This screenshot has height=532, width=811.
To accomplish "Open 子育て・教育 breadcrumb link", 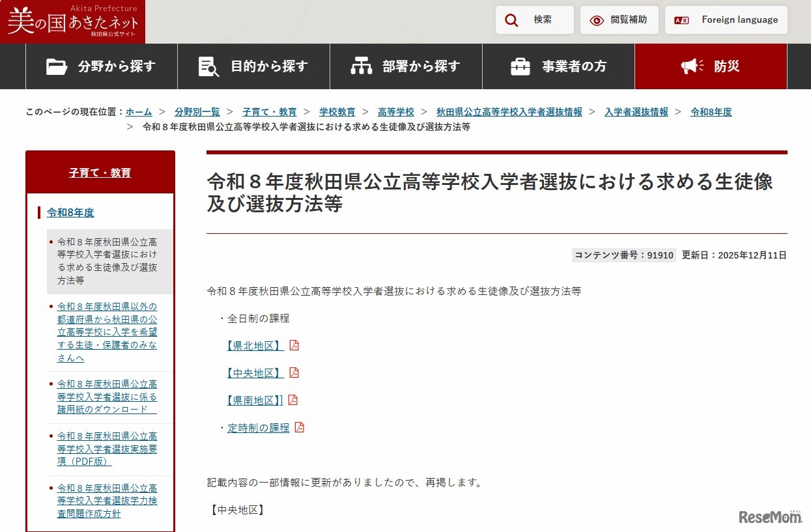I will [x=270, y=112].
